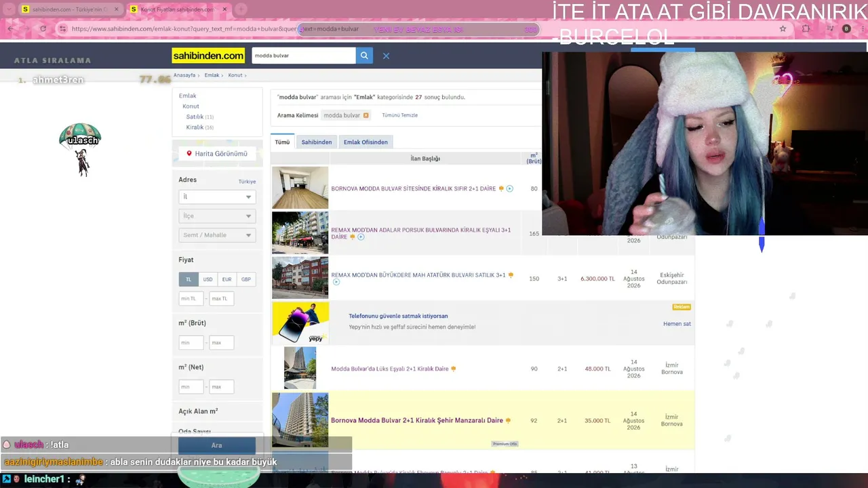Screen dimensions: 868x488
Task: Expand the İlçe district dropdown
Action: [x=217, y=216]
